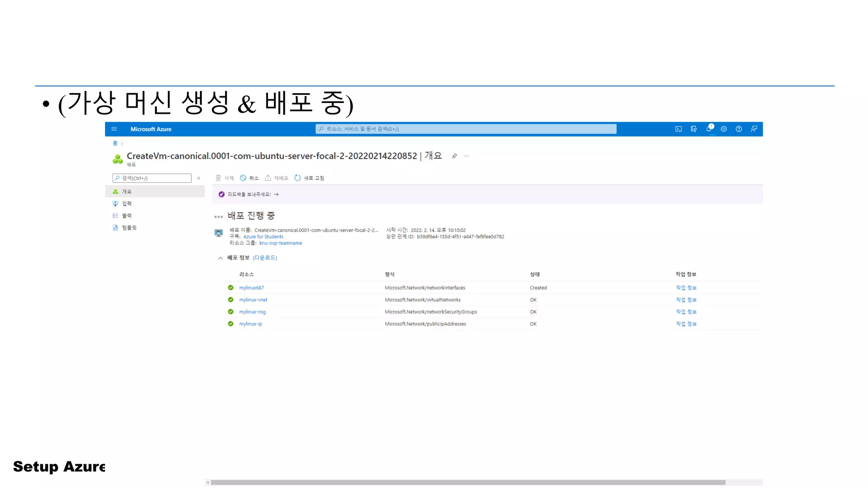Image resolution: width=868 pixels, height=488 pixels.
Task: Focus the left menu 검색(Ctrl+/) box
Action: pos(152,178)
